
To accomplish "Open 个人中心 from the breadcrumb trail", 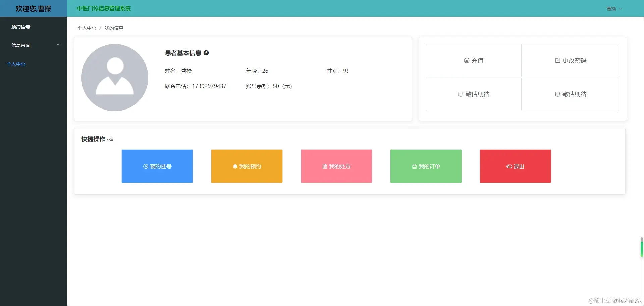I will 86,28.
